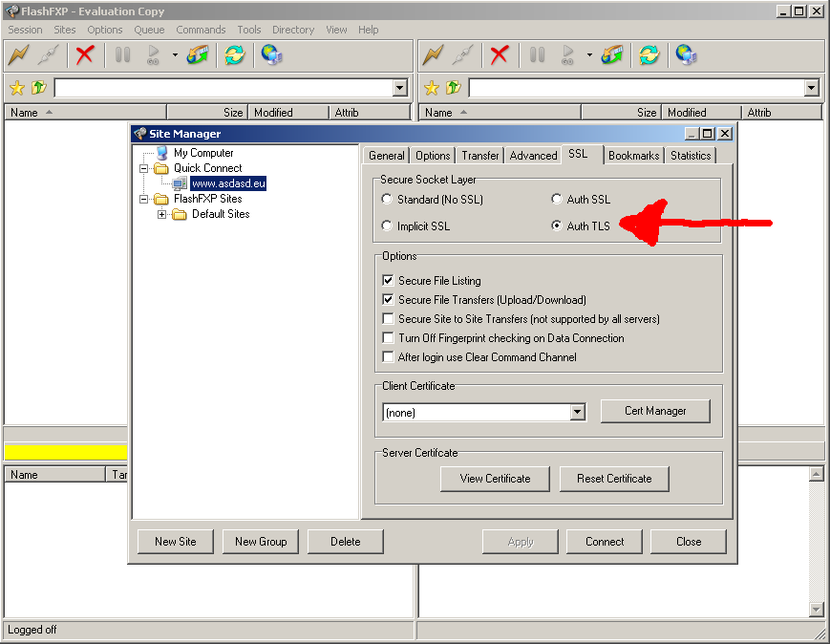830x644 pixels.
Task: Click the lightning Connect icon in left pane toolbar
Action: (18, 54)
